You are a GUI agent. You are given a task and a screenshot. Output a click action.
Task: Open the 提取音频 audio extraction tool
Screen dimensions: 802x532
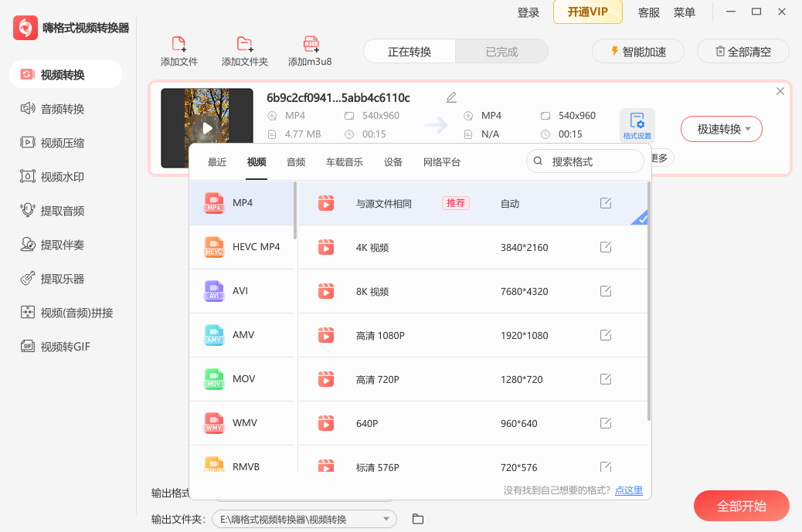pos(66,210)
